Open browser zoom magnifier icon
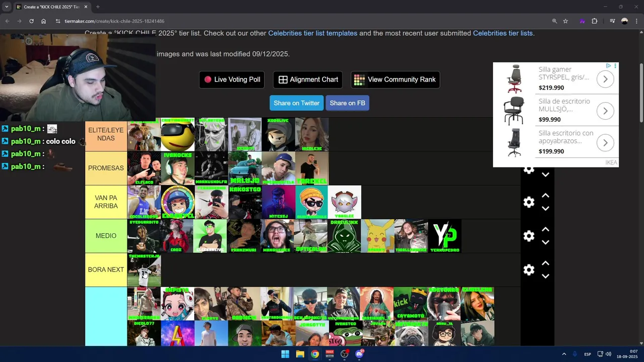This screenshot has width=644, height=362. click(x=554, y=21)
